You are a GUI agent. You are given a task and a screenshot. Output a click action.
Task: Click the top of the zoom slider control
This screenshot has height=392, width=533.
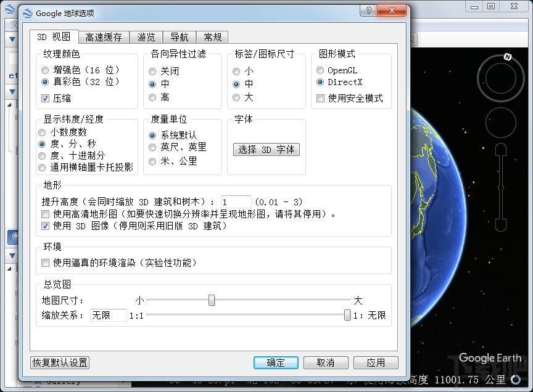tap(501, 150)
